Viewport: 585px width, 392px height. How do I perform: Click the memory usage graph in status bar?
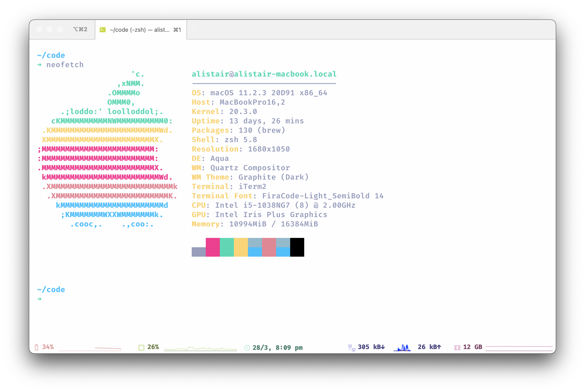point(519,348)
